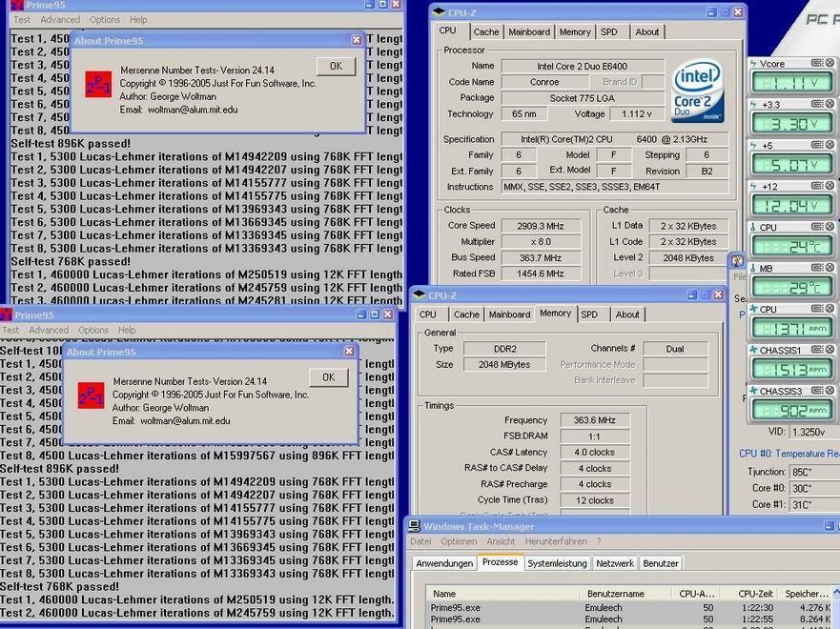Open the Datei menu in Task-Manager
The image size is (840, 629).
420,541
